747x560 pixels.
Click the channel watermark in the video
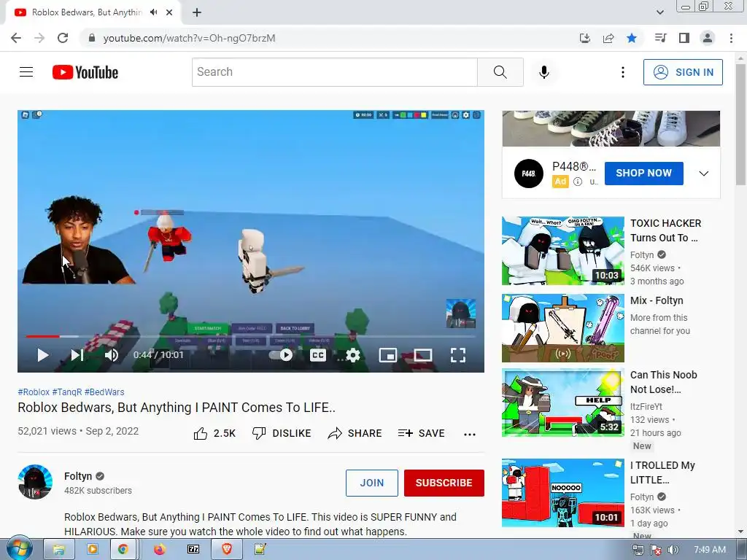coord(461,314)
